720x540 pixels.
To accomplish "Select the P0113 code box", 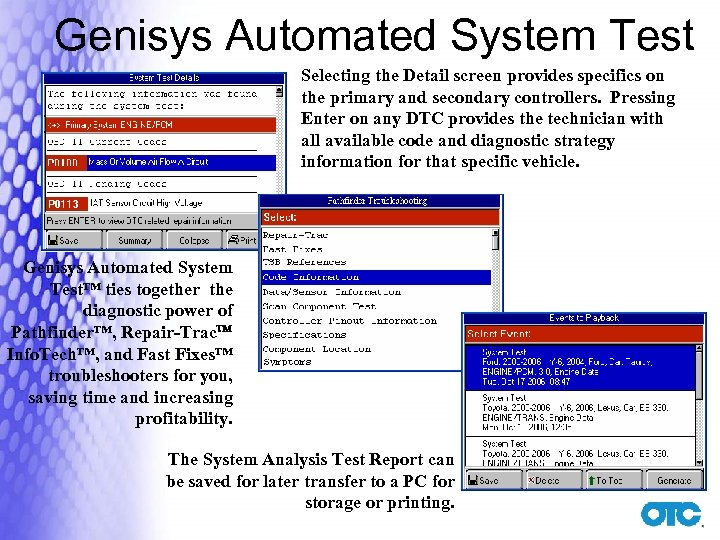I will click(x=66, y=203).
